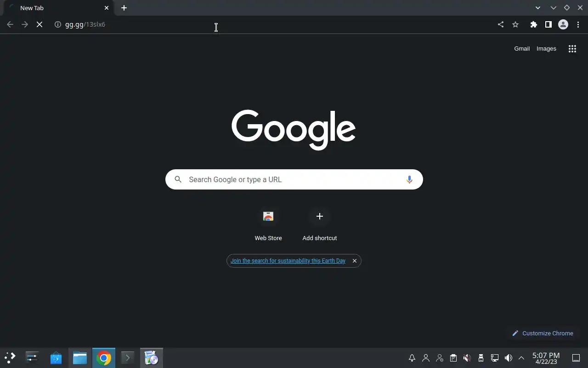Viewport: 588px width, 368px height.
Task: Open notifications bell in tray
Action: [412, 358]
